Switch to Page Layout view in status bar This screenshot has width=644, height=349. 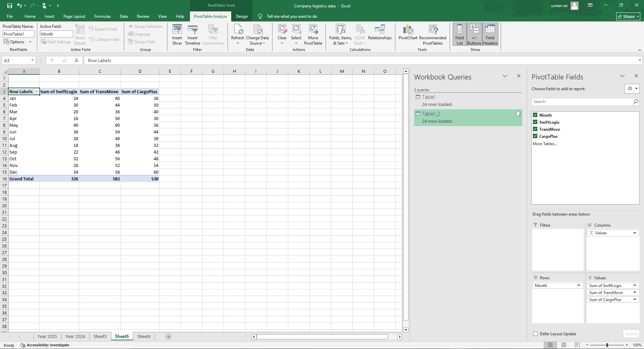click(x=564, y=345)
